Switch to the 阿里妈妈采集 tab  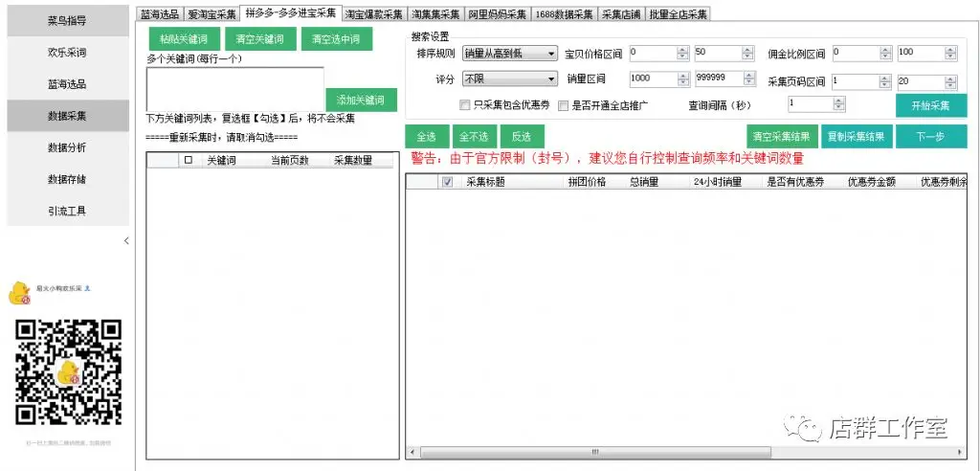(497, 14)
